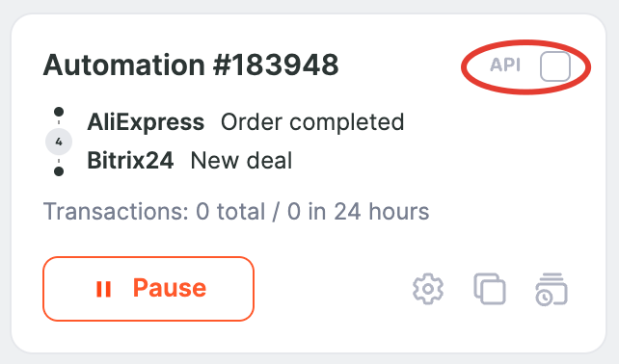Click the circled 4 steps badge
The height and width of the screenshot is (364, 619).
click(59, 142)
